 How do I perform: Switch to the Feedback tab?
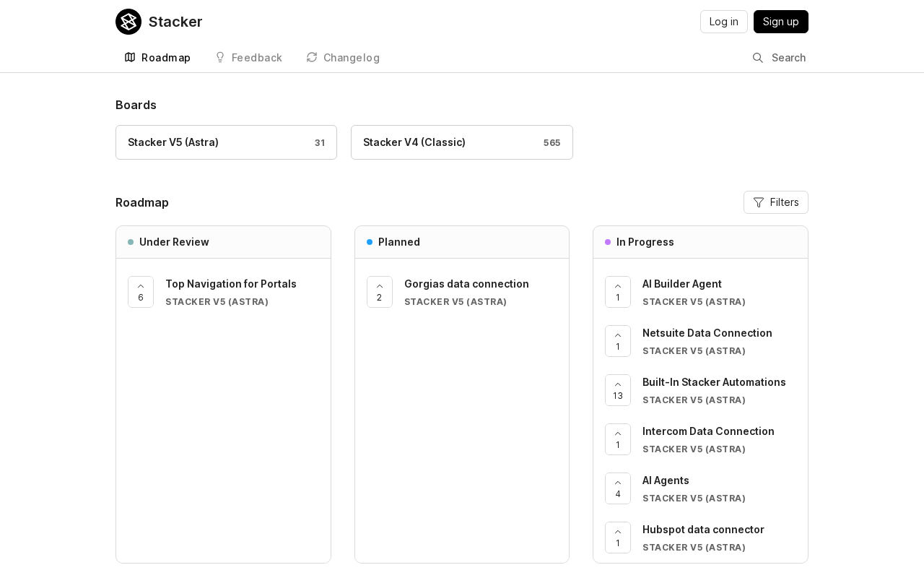(x=248, y=58)
